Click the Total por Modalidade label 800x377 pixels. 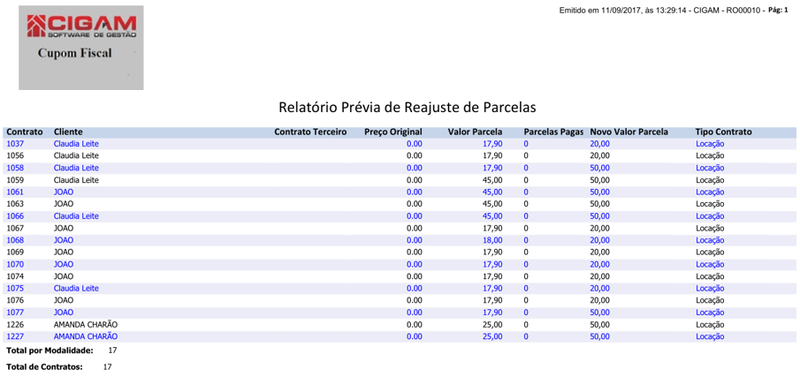point(50,350)
